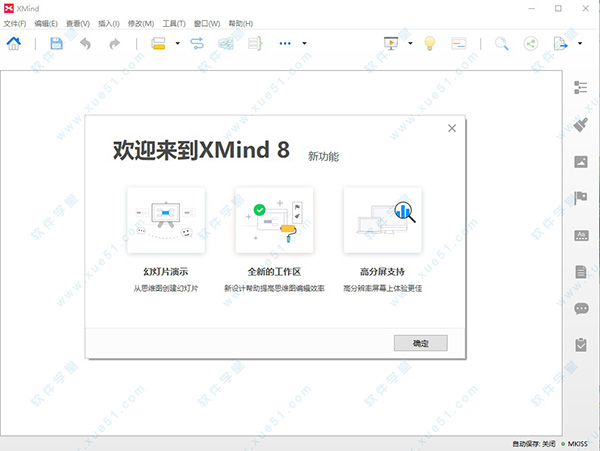The image size is (600, 451).
Task: Close the welcome dialog with the X
Action: click(452, 128)
